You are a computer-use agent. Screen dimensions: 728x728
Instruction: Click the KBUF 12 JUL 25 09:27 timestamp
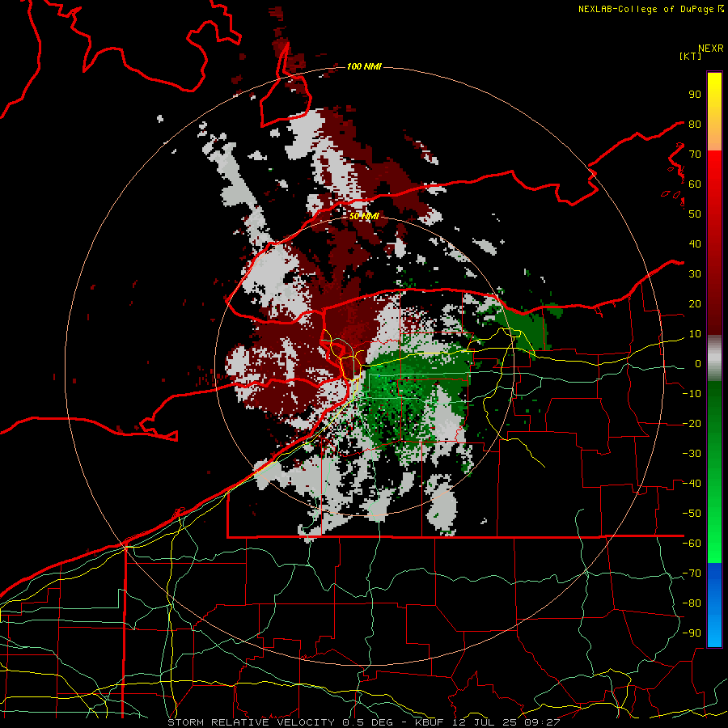pos(487,722)
